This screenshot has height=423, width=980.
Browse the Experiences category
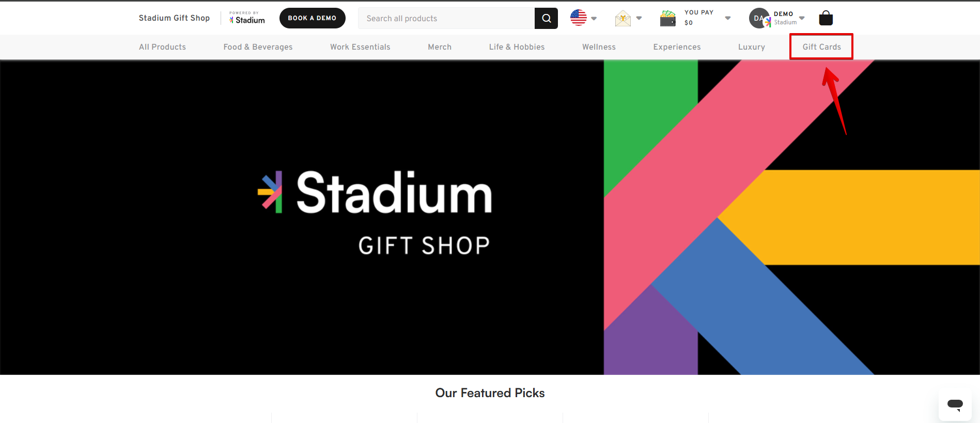click(x=677, y=47)
